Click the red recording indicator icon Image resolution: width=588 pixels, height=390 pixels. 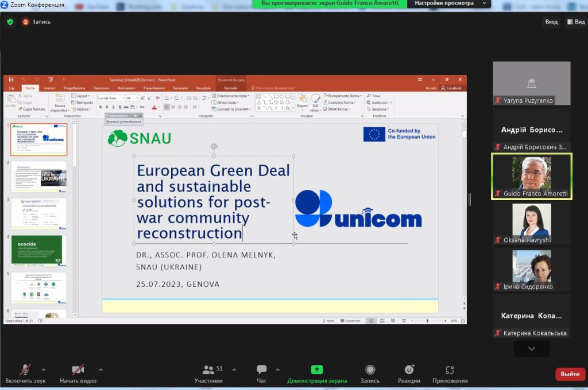pos(26,22)
